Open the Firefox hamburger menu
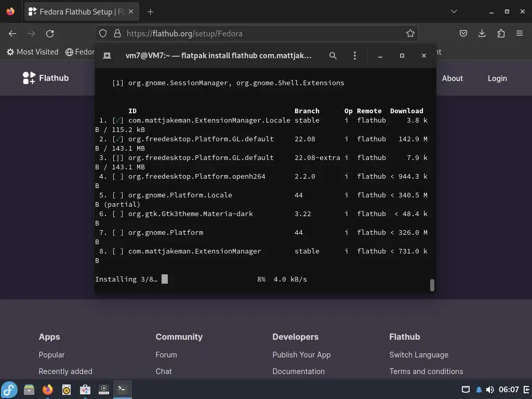This screenshot has width=532, height=399. [520, 33]
